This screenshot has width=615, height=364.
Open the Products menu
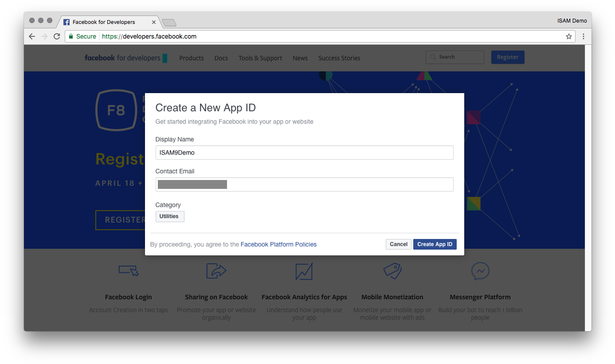[192, 58]
